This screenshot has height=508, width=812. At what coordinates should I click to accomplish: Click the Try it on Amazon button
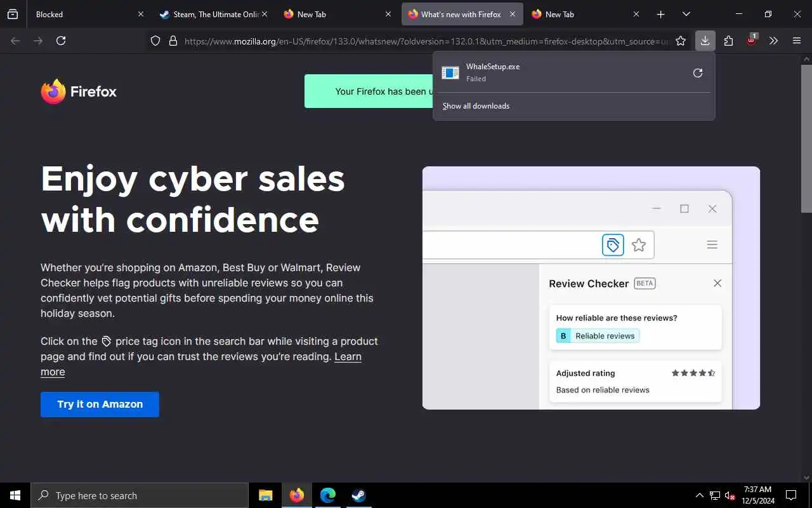[x=100, y=404]
